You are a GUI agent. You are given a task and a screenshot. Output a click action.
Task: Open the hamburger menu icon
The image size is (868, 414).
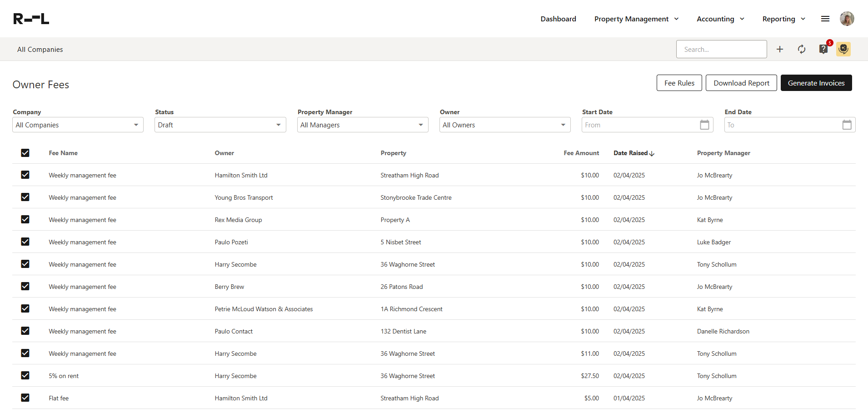(825, 19)
